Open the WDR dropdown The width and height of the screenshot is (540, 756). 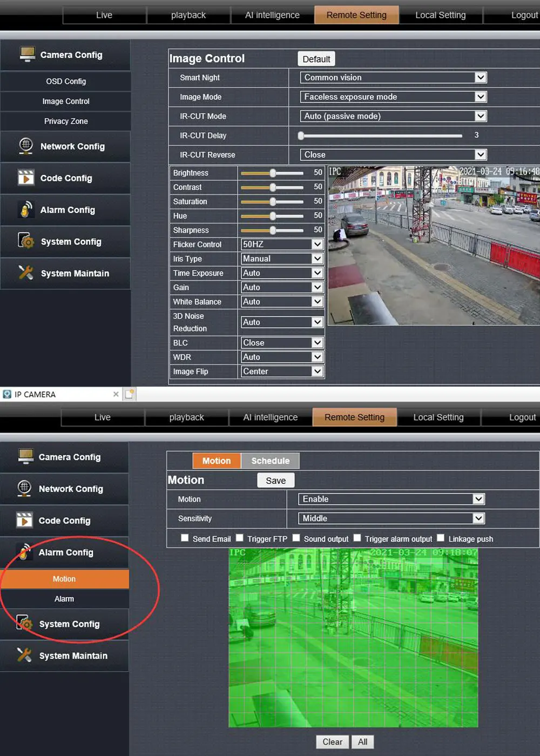point(282,357)
